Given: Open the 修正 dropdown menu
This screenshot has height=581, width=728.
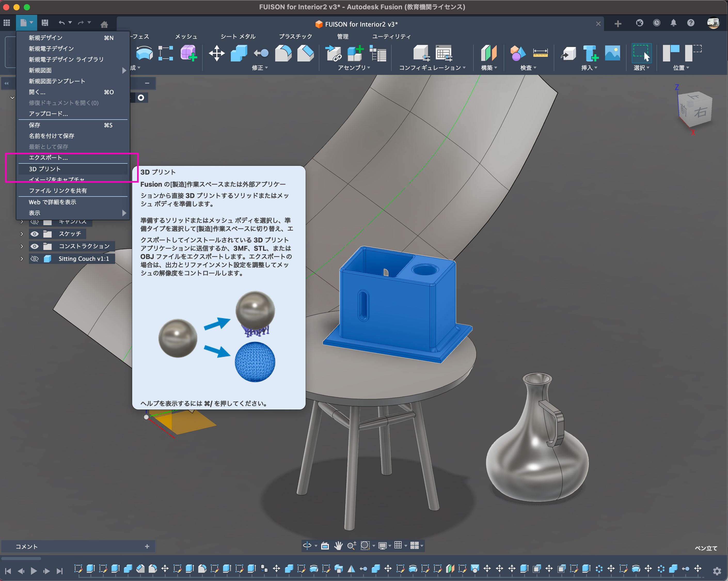Looking at the screenshot, I should point(260,68).
